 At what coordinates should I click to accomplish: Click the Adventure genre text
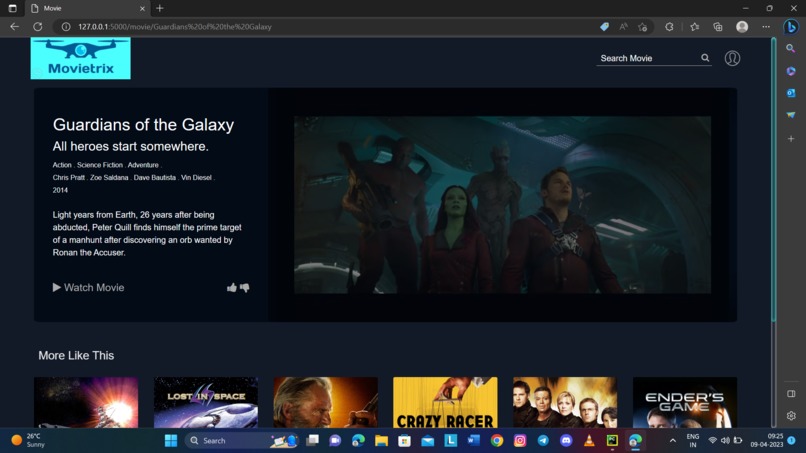pos(143,165)
